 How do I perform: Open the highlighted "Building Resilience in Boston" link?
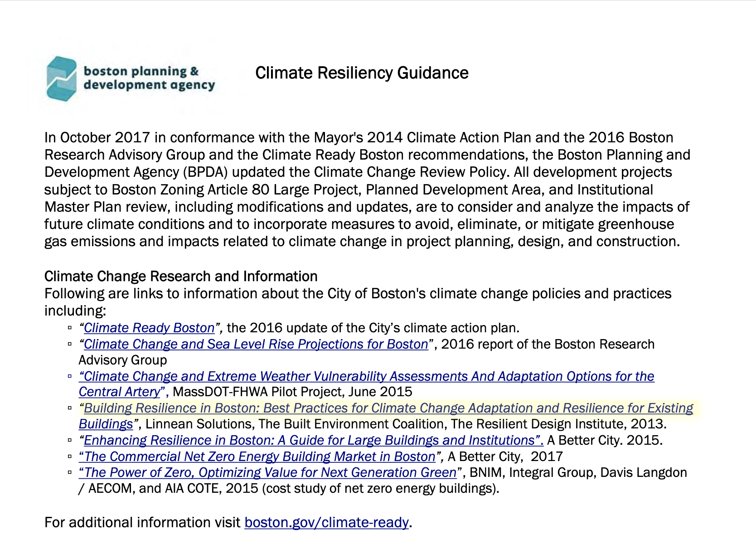pyautogui.click(x=385, y=408)
